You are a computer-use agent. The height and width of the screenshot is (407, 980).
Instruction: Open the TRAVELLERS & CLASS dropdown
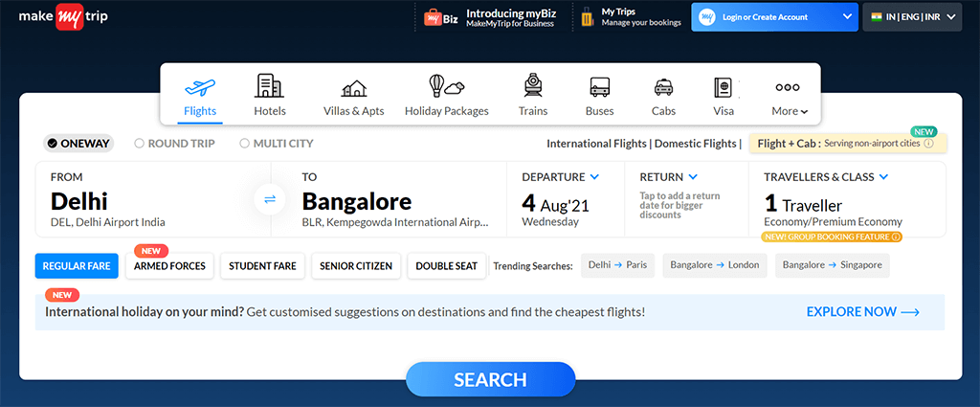tap(883, 177)
